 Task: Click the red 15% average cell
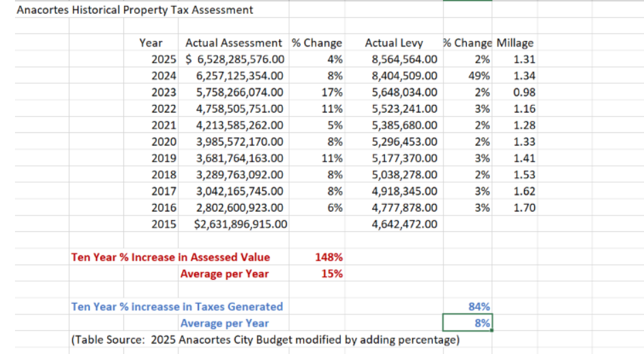pyautogui.click(x=332, y=274)
